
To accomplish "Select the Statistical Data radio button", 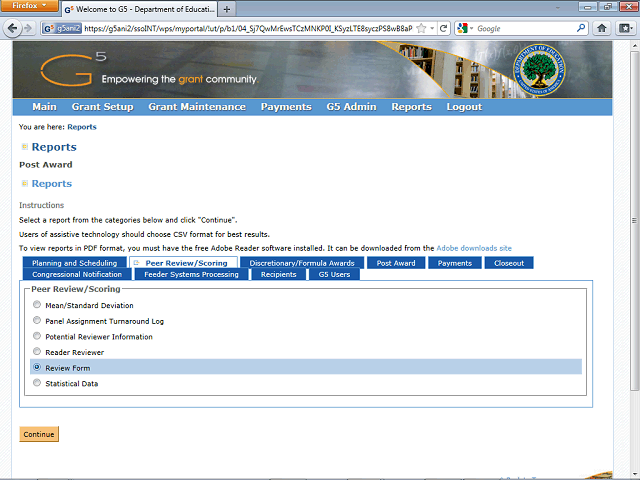I will (x=37, y=382).
